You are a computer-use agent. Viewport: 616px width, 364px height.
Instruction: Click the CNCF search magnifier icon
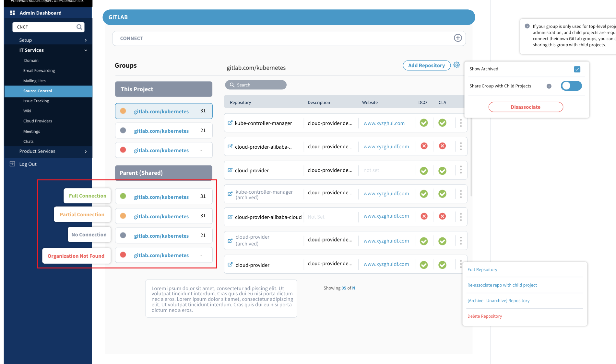(79, 27)
